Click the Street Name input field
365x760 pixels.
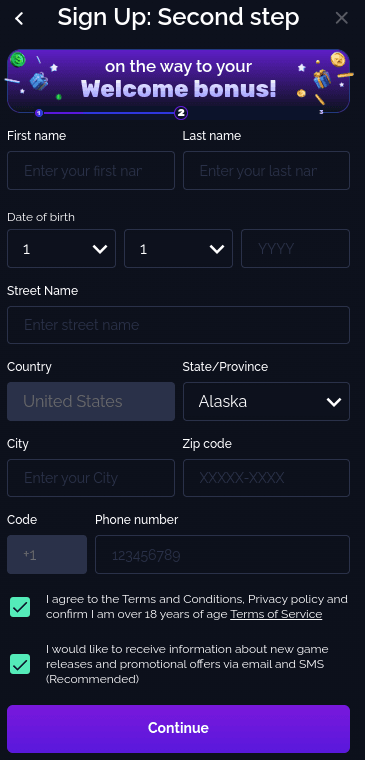pyautogui.click(x=178, y=325)
